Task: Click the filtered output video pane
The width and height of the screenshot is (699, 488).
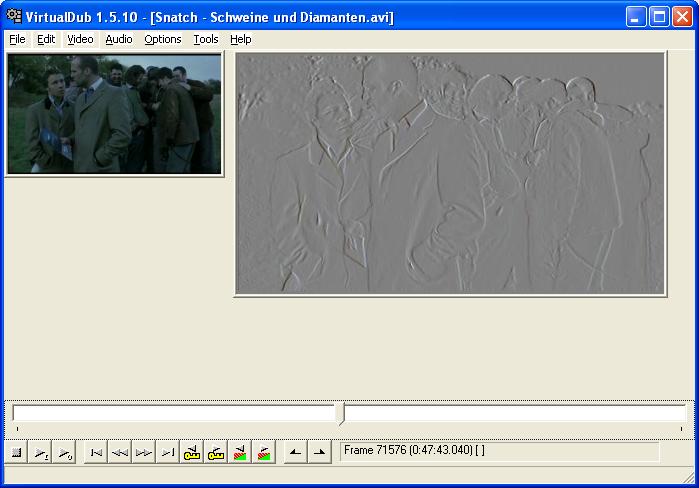Action: [450, 173]
